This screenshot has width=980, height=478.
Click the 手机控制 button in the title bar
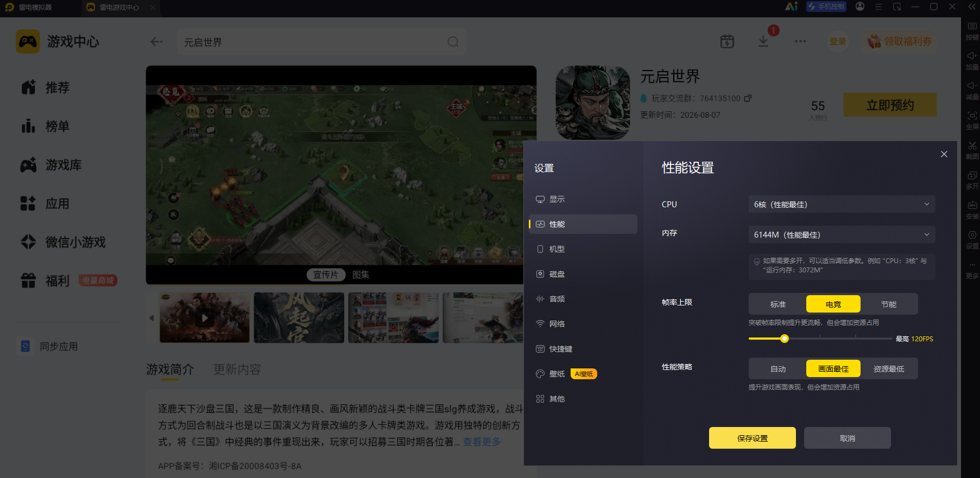[826, 7]
